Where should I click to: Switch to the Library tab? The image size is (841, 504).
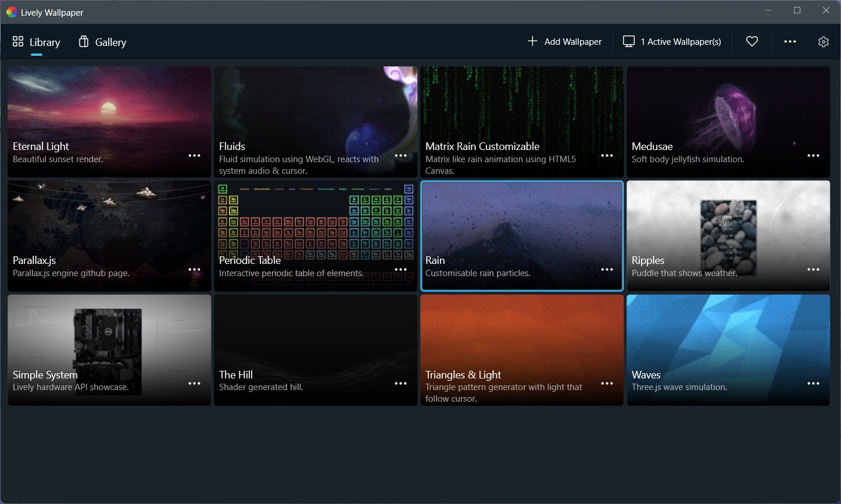pyautogui.click(x=37, y=42)
